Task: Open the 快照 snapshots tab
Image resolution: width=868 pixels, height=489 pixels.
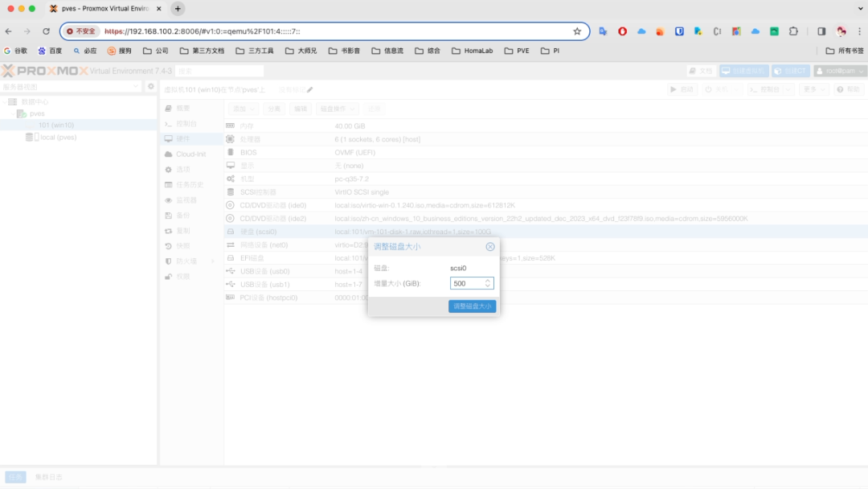Action: [182, 246]
